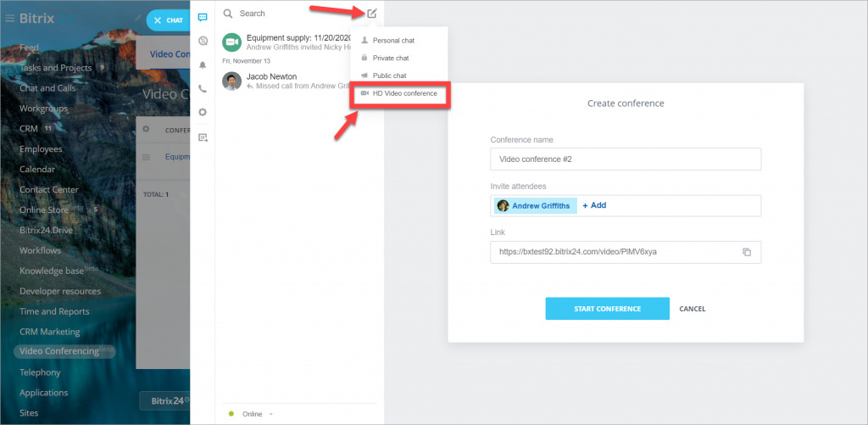Screen dimensions: 868x425
Task: Select the message bubble chats icon
Action: click(x=203, y=17)
